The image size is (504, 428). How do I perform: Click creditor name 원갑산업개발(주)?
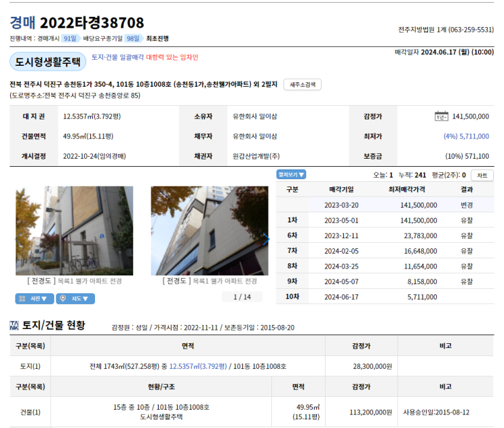(x=256, y=156)
